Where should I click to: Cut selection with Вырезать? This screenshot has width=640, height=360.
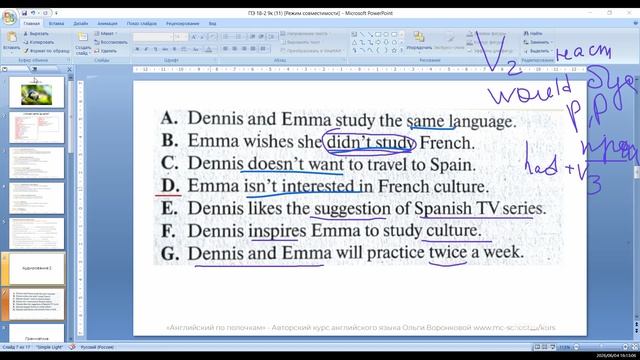tap(36, 33)
